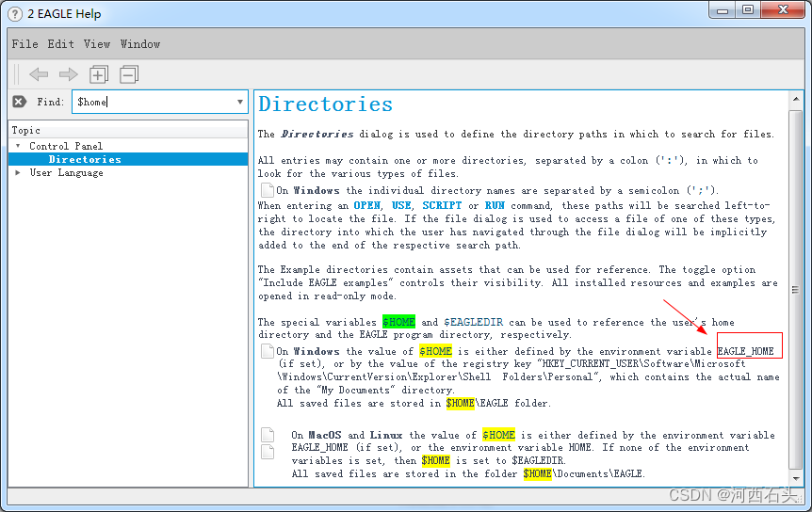Clear the Find search box

coord(19,102)
